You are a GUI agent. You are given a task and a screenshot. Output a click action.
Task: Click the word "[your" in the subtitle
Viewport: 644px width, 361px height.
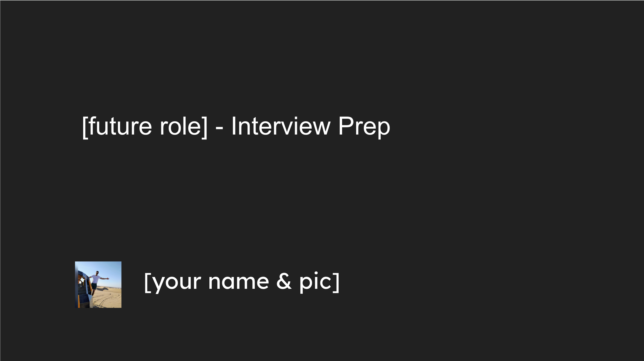coord(173,283)
